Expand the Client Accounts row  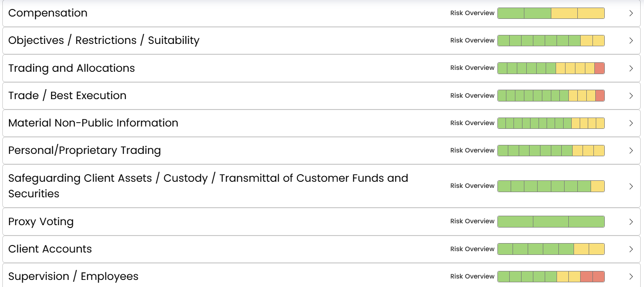(x=631, y=249)
